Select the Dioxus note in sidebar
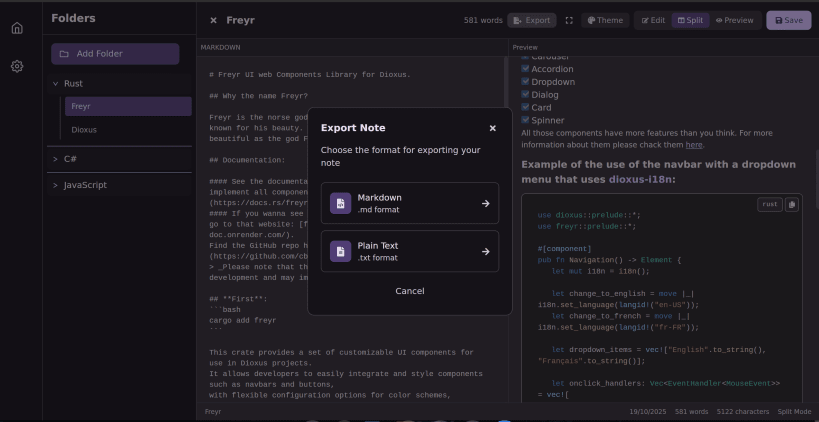This screenshot has width=819, height=422. pyautogui.click(x=84, y=130)
